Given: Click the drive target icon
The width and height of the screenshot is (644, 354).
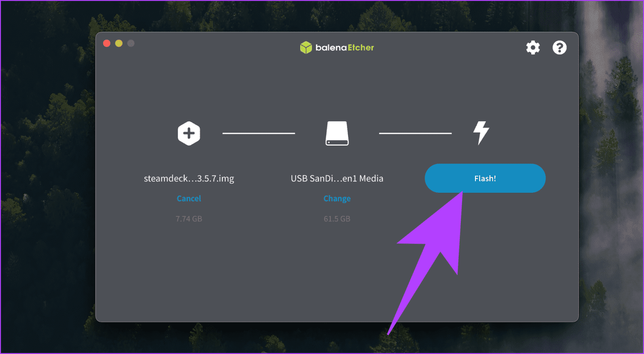Looking at the screenshot, I should point(337,133).
